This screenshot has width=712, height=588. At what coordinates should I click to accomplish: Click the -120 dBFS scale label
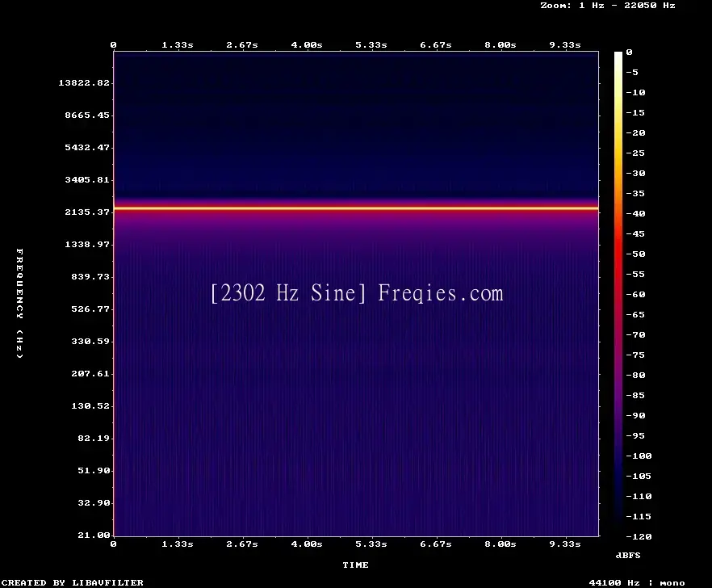point(639,536)
